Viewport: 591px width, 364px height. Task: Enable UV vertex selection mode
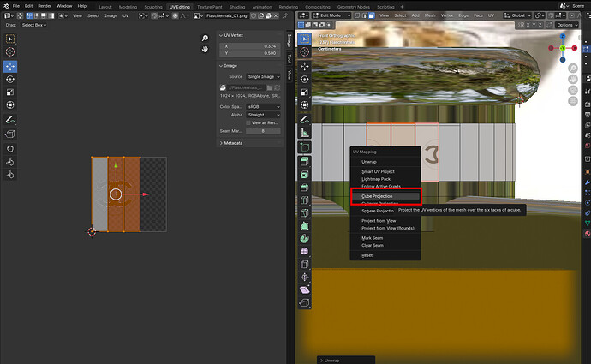[29, 15]
